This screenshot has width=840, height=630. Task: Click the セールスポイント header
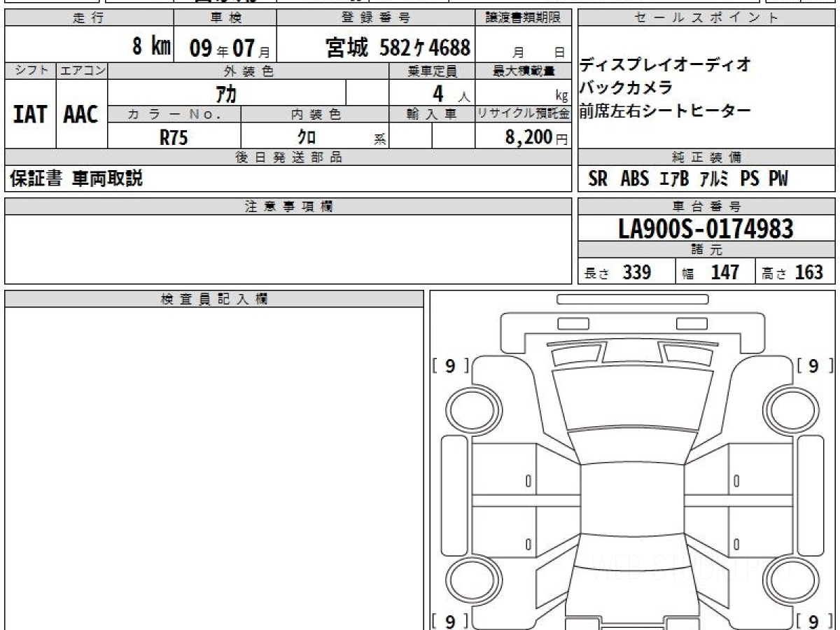pyautogui.click(x=707, y=18)
